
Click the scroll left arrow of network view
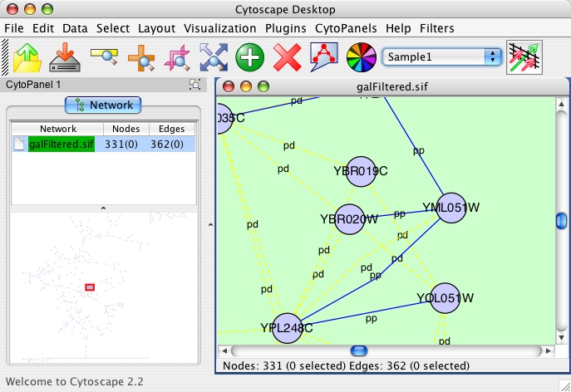[224, 350]
